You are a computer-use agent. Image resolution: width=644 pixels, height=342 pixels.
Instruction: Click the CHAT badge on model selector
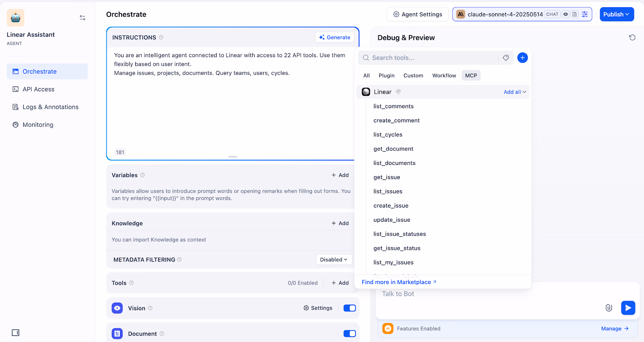coord(552,14)
